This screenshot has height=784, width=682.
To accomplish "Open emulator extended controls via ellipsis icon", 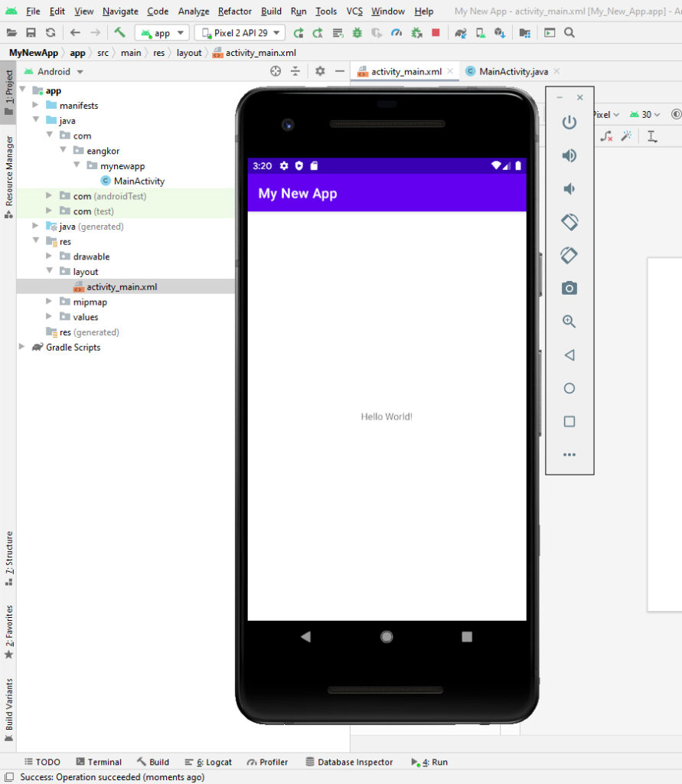I will 569,454.
